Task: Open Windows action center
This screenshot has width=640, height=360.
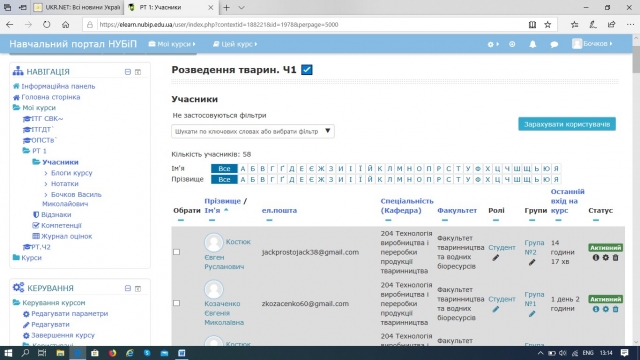Action: [624, 353]
